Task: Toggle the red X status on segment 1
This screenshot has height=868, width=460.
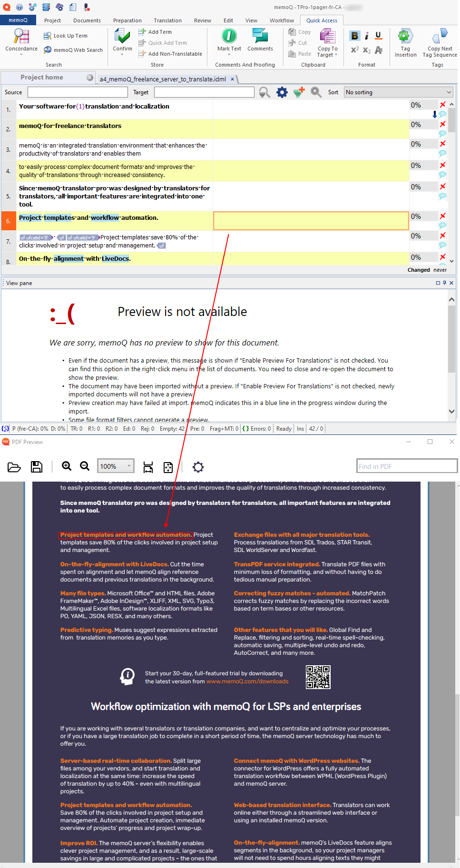Action: (443, 105)
